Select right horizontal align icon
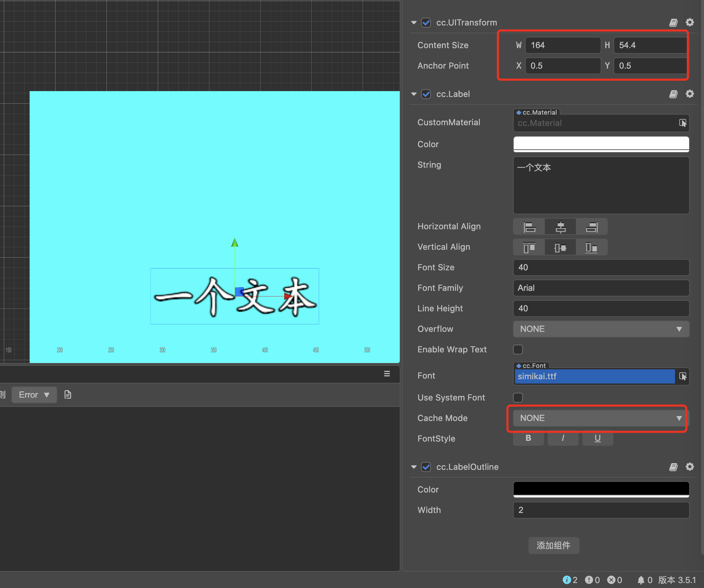Image resolution: width=704 pixels, height=588 pixels. 592,227
